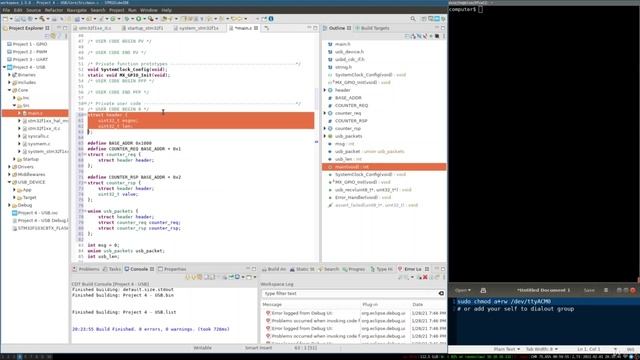Viewport: 640px width, 360px height.
Task: Click the print icon in text editor
Action: point(483,290)
